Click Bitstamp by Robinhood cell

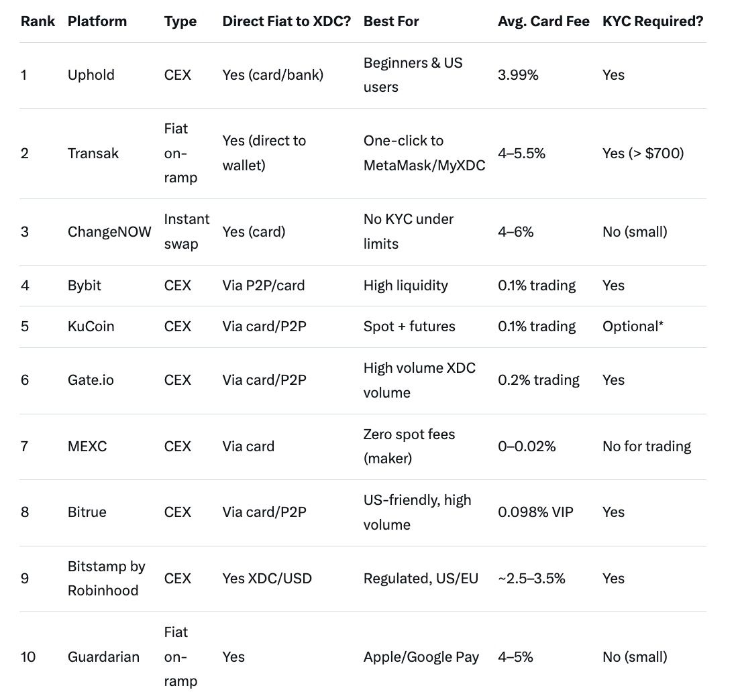click(x=106, y=579)
